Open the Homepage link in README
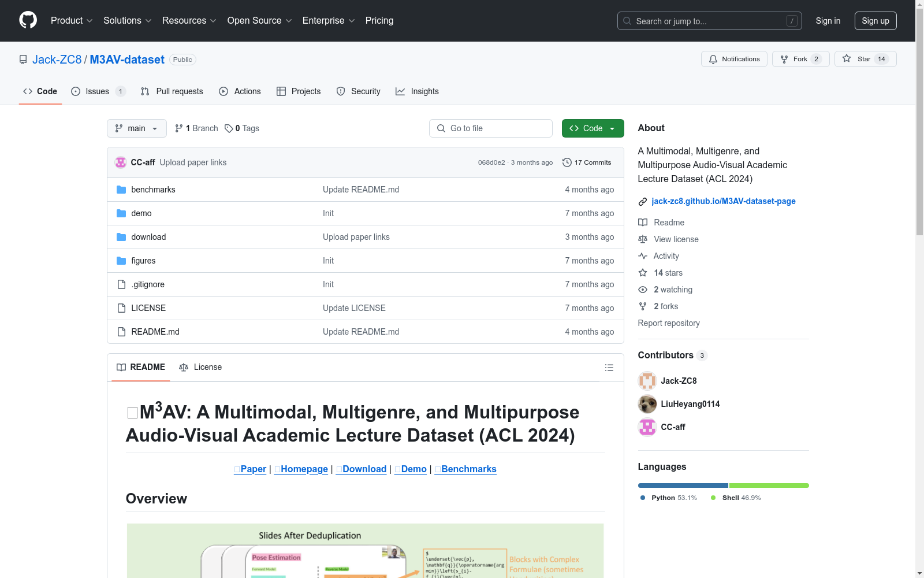924x578 pixels. 301,469
